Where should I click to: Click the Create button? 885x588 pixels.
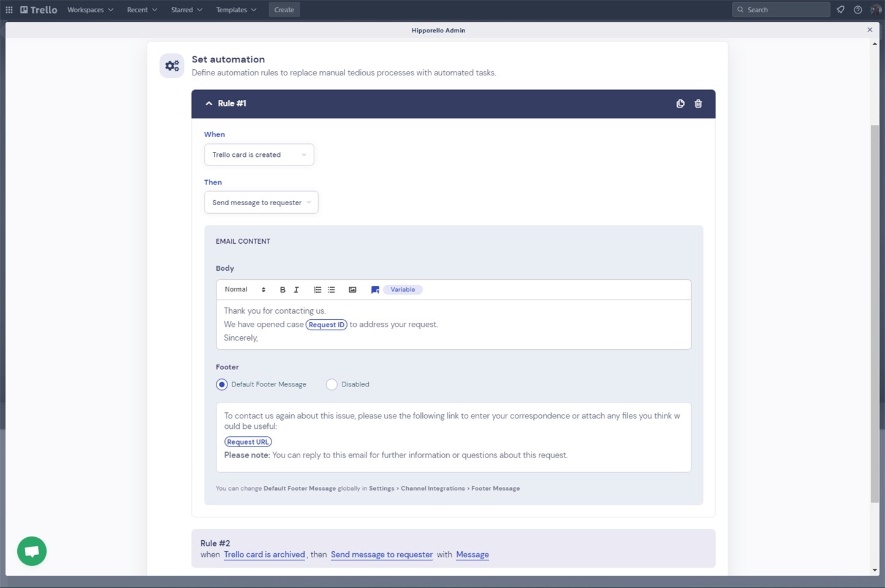point(284,10)
